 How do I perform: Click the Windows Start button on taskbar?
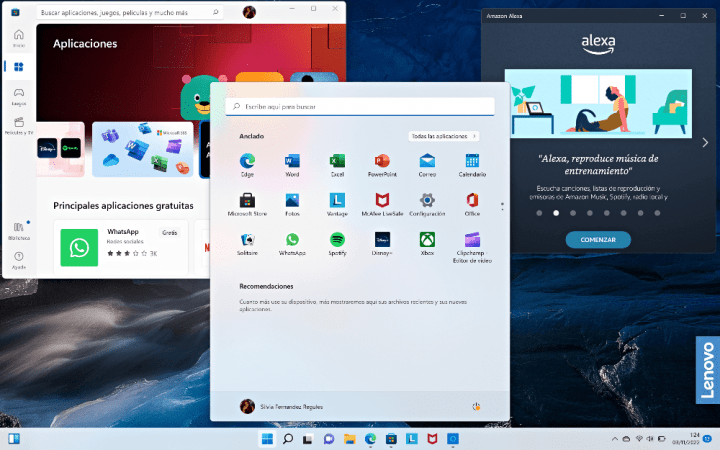267,439
